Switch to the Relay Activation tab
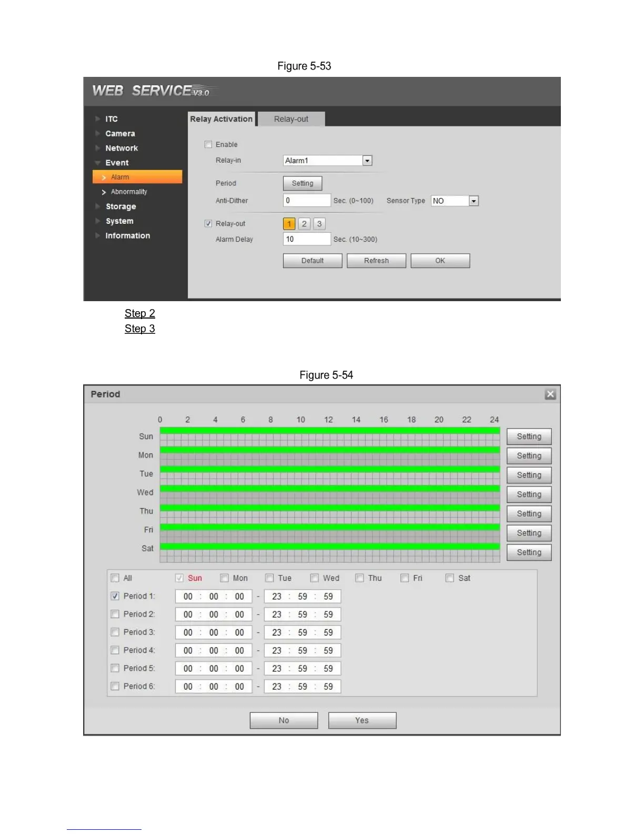Screen dimensions: 644x834 [222, 119]
